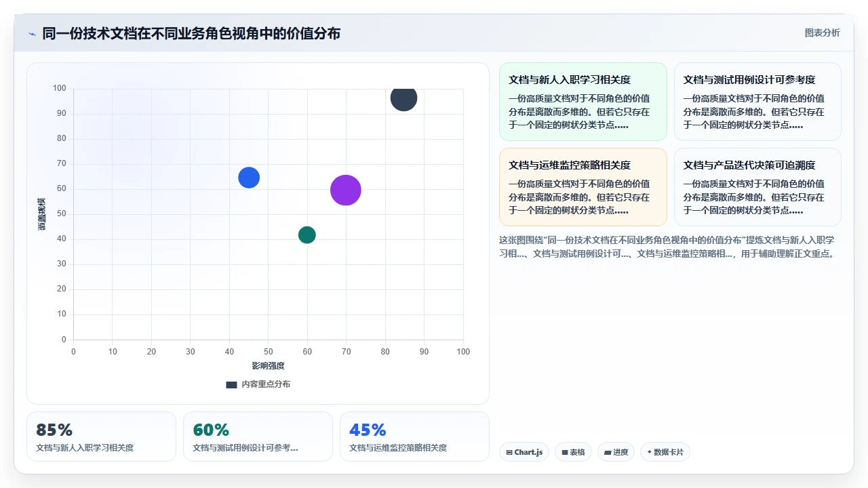Click the icon in the 表格 tag
The height and width of the screenshot is (488, 868).
[565, 452]
